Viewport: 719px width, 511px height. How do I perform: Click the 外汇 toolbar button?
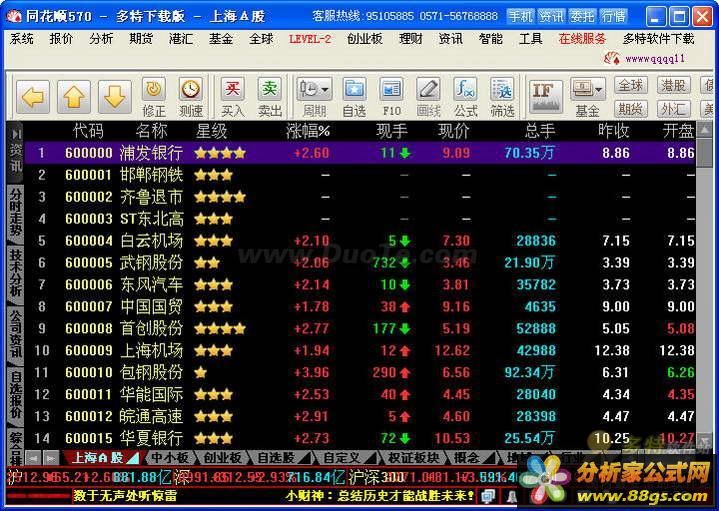click(673, 109)
